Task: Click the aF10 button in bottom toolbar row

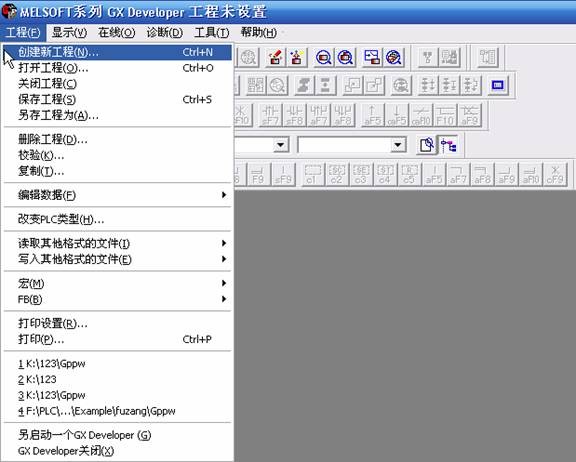Action: pyautogui.click(x=531, y=174)
